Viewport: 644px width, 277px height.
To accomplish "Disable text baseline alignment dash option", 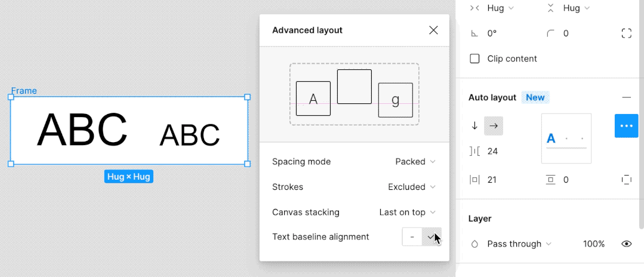I will coord(412,236).
